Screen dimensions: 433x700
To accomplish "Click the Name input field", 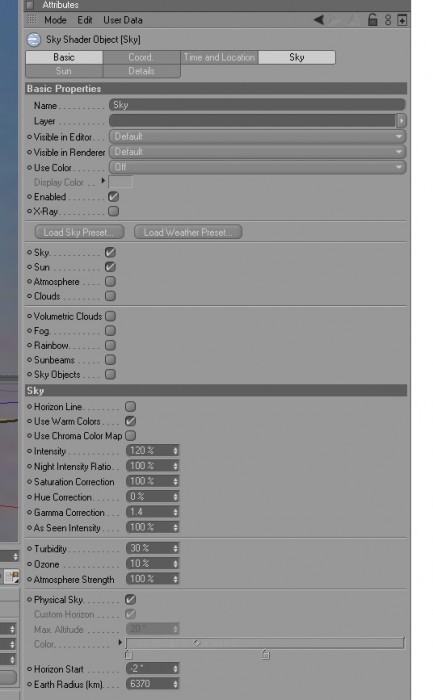I will 257,105.
